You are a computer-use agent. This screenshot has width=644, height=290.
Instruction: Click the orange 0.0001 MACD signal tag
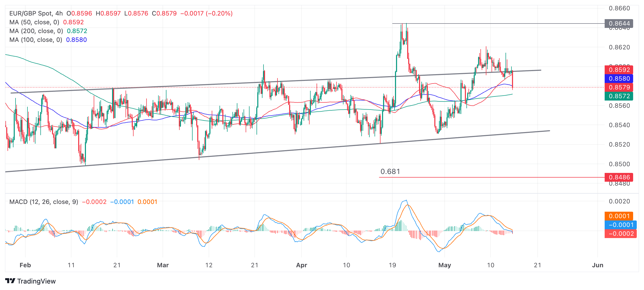click(619, 216)
